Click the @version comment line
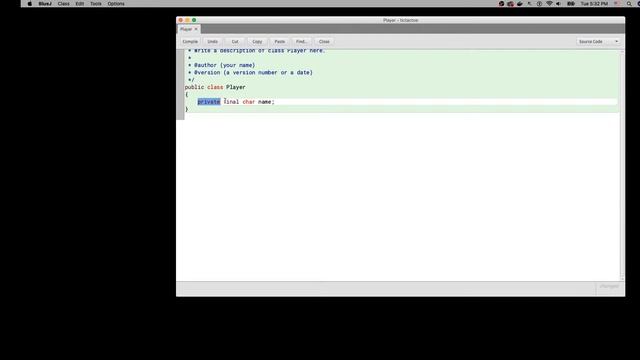Screen dimensions: 640x360 coord(250,73)
